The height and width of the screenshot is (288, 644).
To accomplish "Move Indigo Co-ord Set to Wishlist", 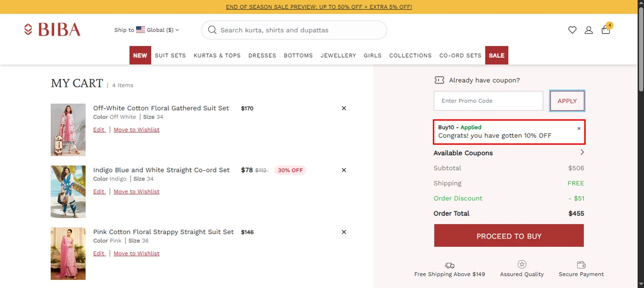I will [137, 191].
